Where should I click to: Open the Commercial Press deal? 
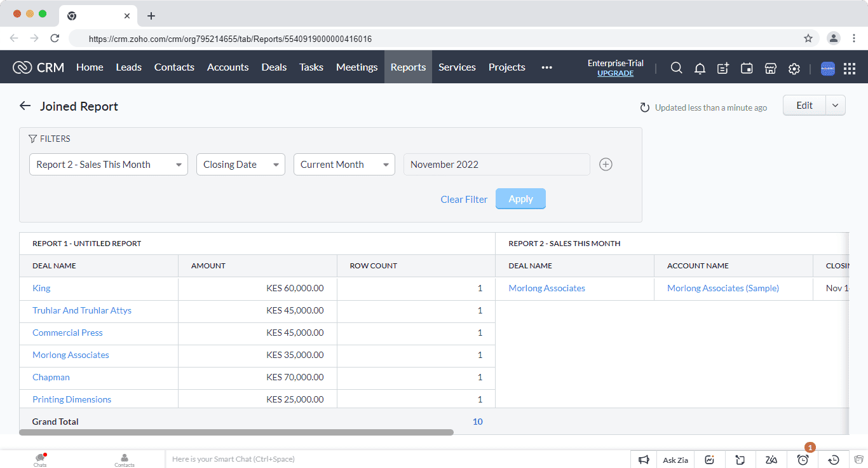67,333
